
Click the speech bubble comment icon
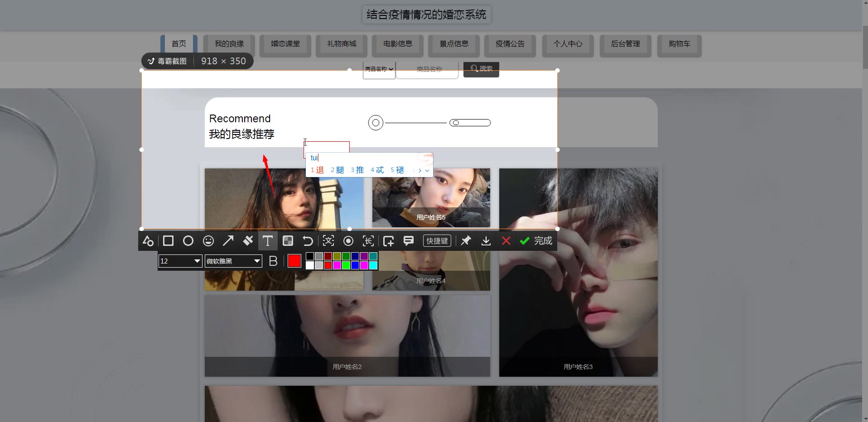pos(409,241)
